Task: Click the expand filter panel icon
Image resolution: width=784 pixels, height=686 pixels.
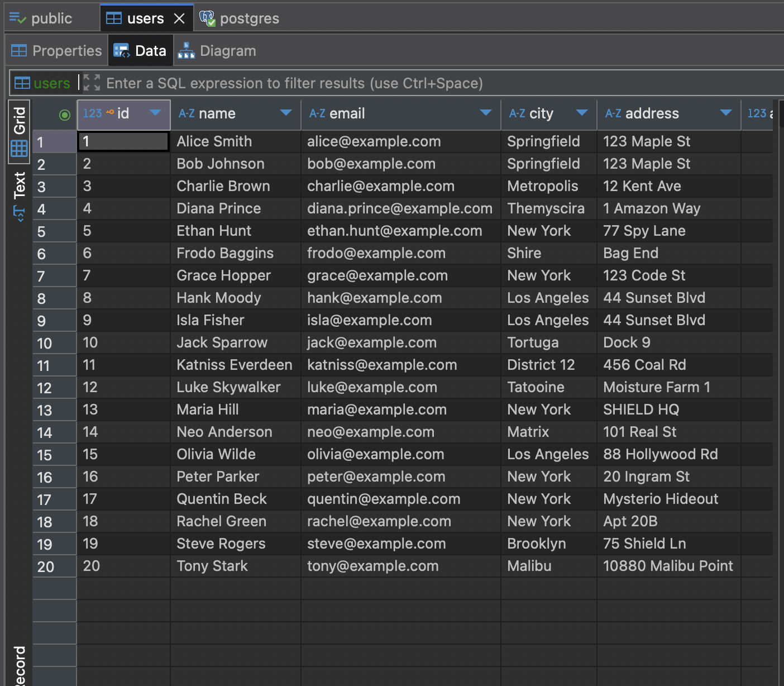Action: pyautogui.click(x=92, y=83)
